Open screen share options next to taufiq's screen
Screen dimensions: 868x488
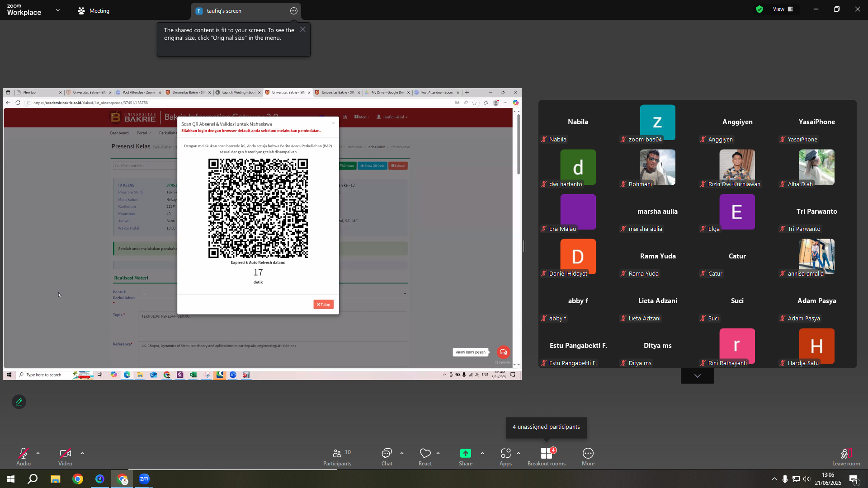coord(294,11)
